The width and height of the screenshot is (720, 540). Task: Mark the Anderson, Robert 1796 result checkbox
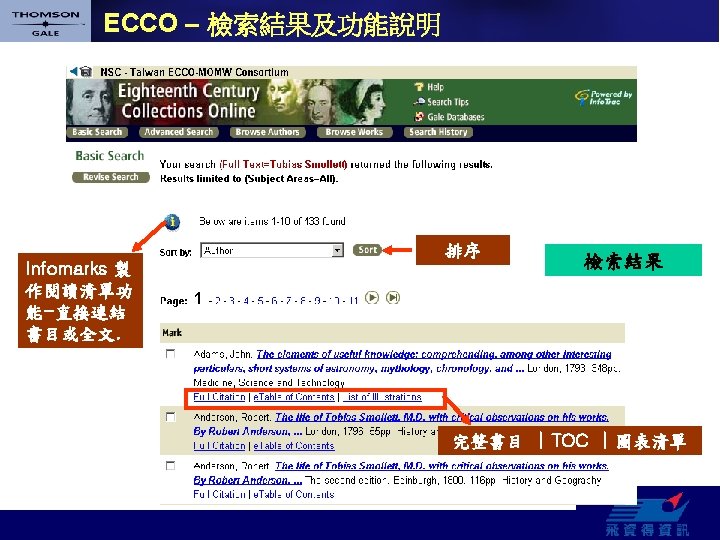tap(170, 417)
